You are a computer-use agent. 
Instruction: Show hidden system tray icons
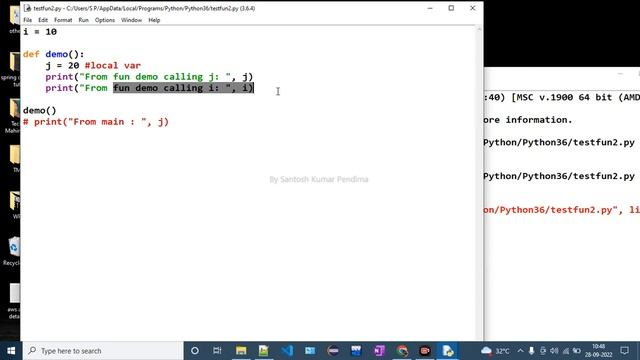pos(520,351)
